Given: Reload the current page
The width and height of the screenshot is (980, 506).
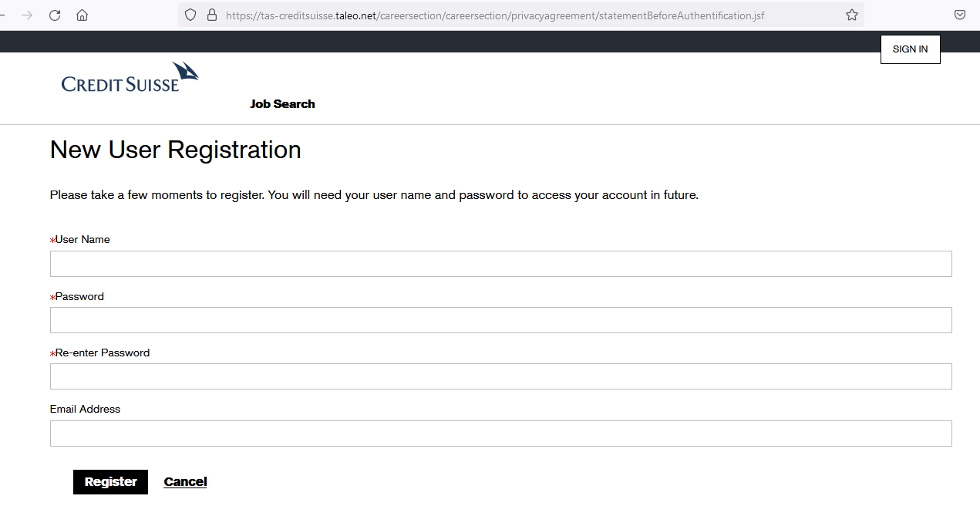Looking at the screenshot, I should click(x=55, y=15).
